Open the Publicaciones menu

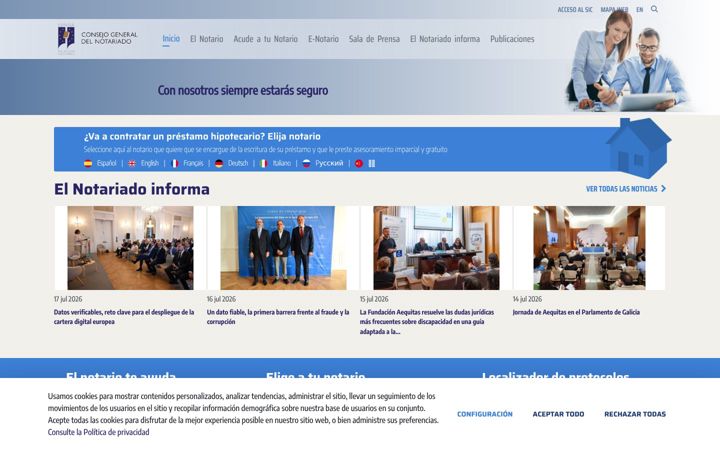click(x=512, y=39)
